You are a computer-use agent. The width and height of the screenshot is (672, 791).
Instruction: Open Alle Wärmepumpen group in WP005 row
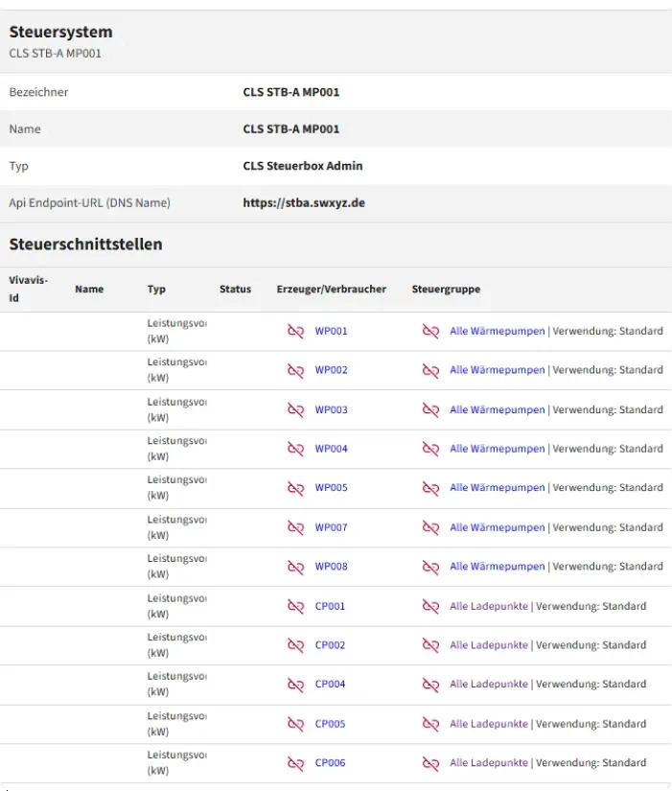(498, 487)
